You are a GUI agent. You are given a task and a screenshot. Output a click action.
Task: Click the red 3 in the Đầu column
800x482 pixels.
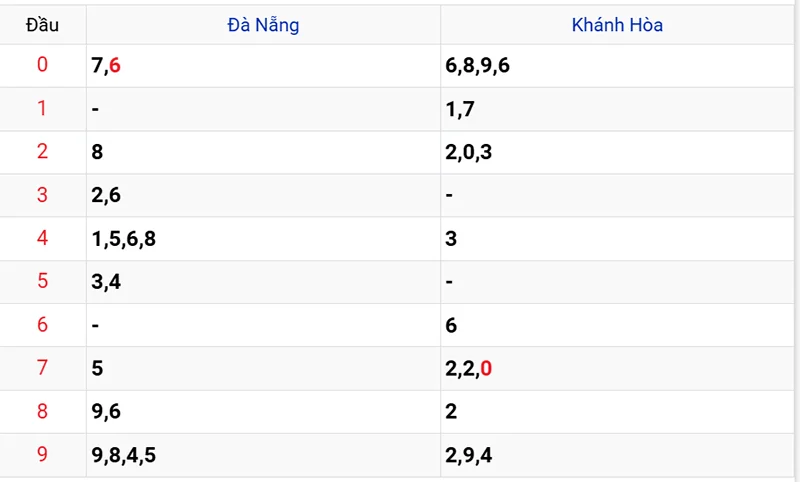42,195
